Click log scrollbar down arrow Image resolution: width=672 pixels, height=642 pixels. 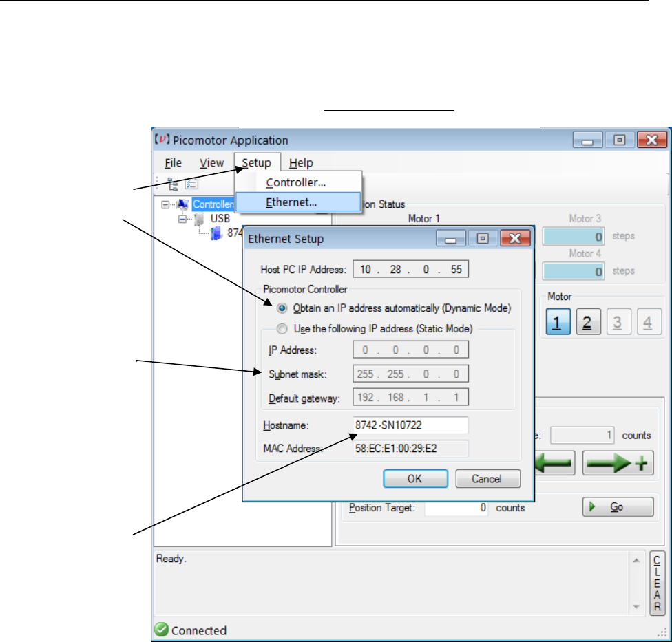636,606
